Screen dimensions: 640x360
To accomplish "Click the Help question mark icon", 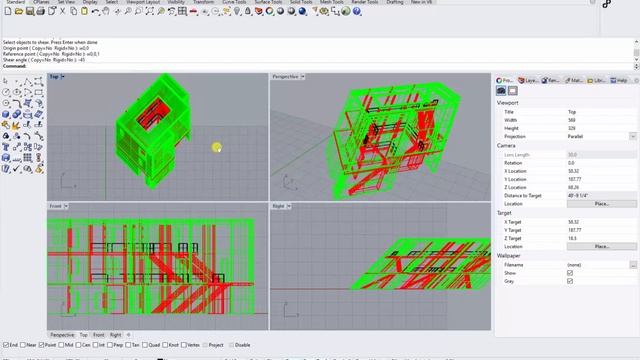I will tap(357, 11).
